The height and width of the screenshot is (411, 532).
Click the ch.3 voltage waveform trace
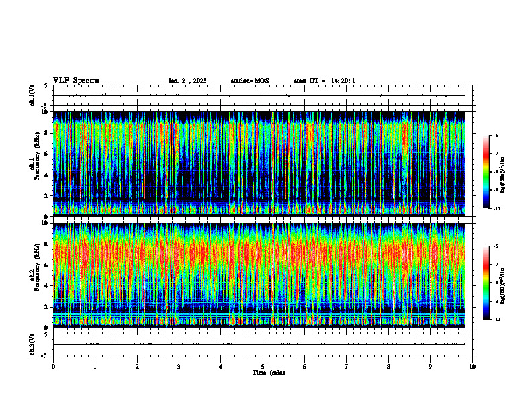259,345
